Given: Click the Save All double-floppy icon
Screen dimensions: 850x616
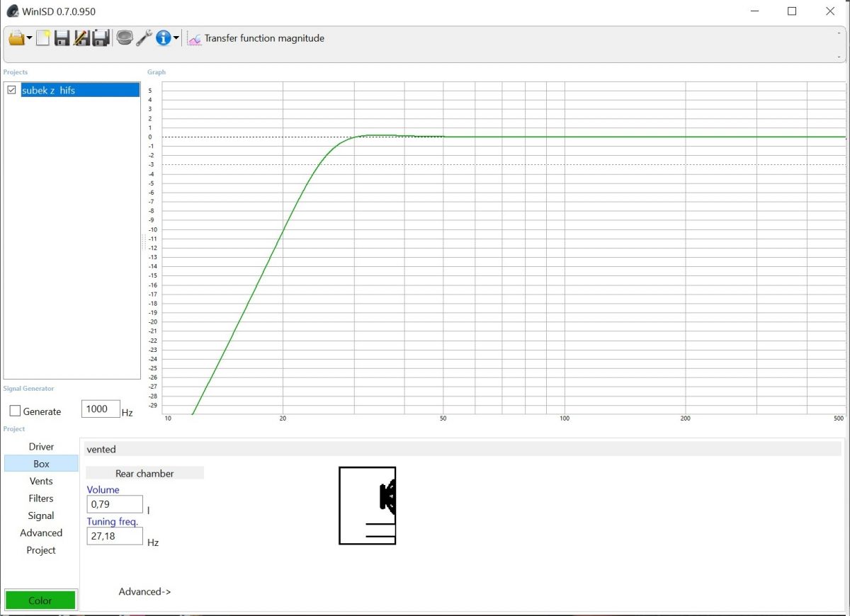Looking at the screenshot, I should tap(101, 38).
